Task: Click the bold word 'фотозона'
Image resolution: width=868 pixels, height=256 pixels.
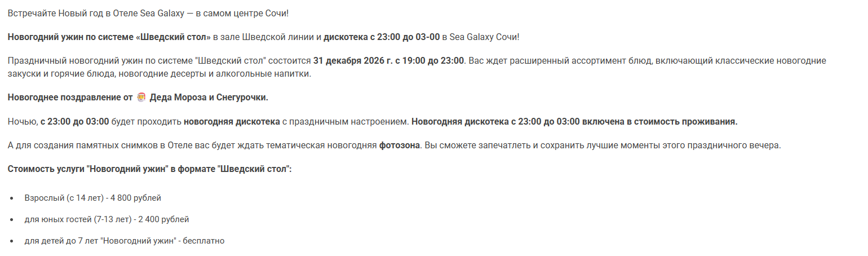Action: (399, 145)
